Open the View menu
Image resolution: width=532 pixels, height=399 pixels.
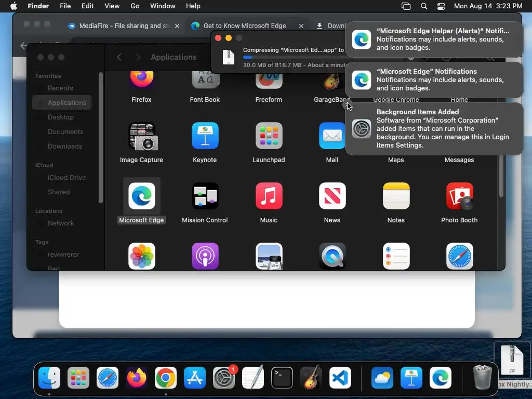[x=112, y=6]
